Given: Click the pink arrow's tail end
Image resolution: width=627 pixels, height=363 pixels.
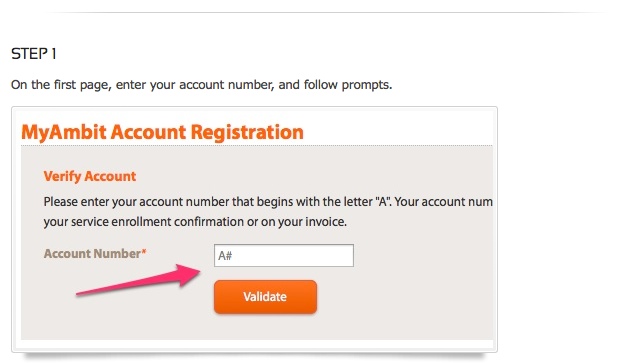Looking at the screenshot, I should [x=80, y=294].
